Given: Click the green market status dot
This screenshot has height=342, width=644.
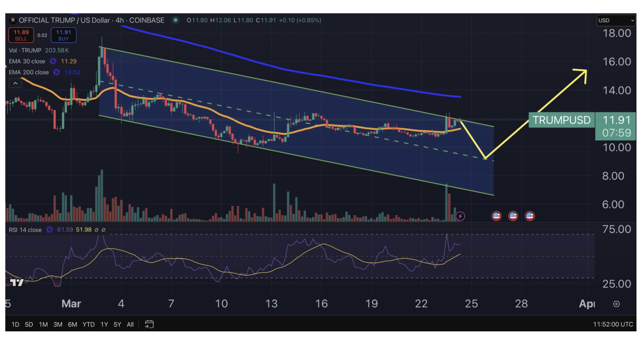Looking at the screenshot, I should (x=176, y=20).
